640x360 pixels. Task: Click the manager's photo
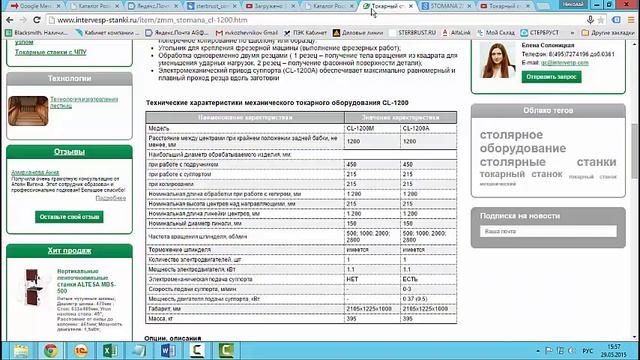(497, 60)
